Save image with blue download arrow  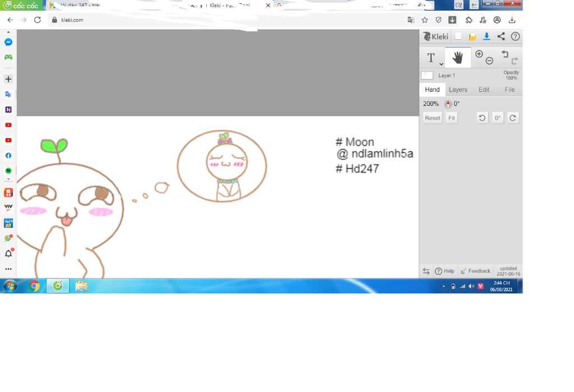tap(487, 36)
